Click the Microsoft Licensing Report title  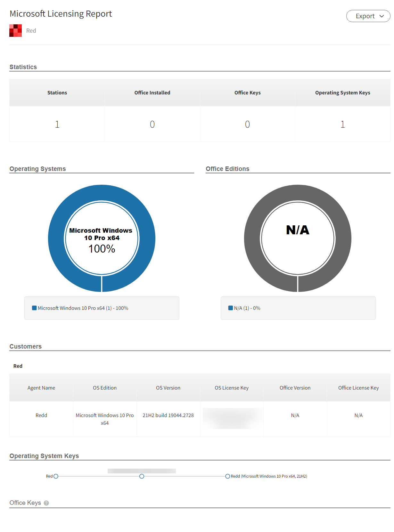point(61,14)
